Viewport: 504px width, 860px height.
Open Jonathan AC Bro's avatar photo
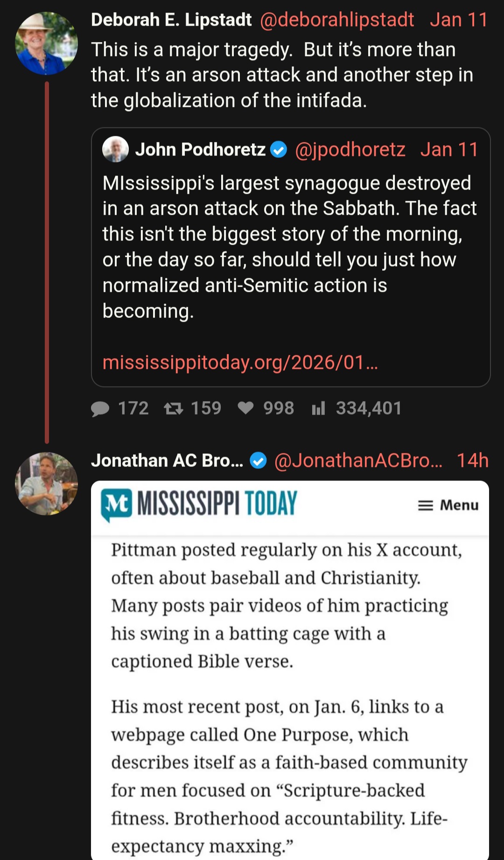point(46,484)
